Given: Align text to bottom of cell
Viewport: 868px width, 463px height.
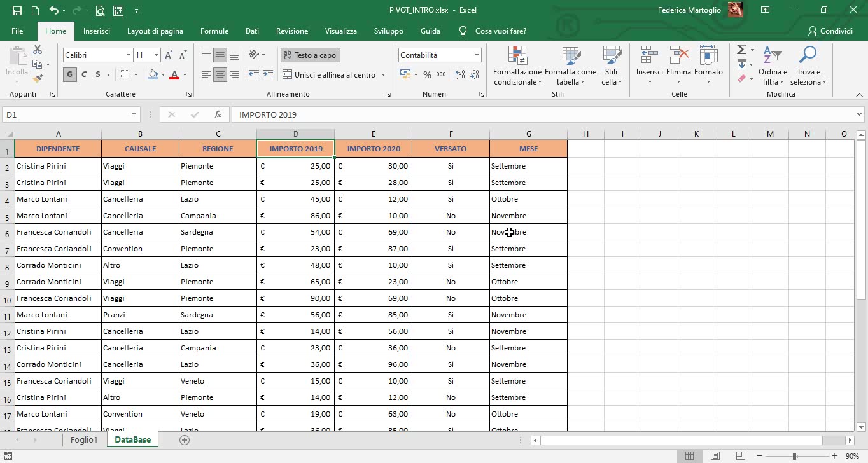Looking at the screenshot, I should (234, 55).
